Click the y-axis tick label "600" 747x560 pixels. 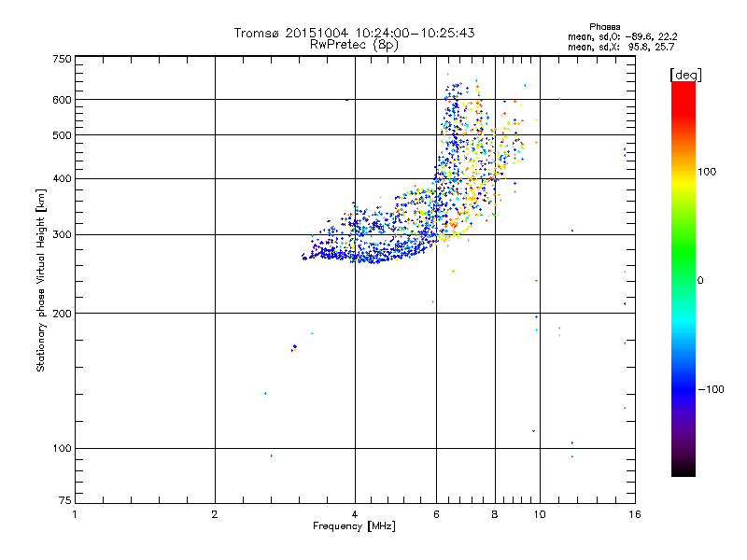click(62, 100)
